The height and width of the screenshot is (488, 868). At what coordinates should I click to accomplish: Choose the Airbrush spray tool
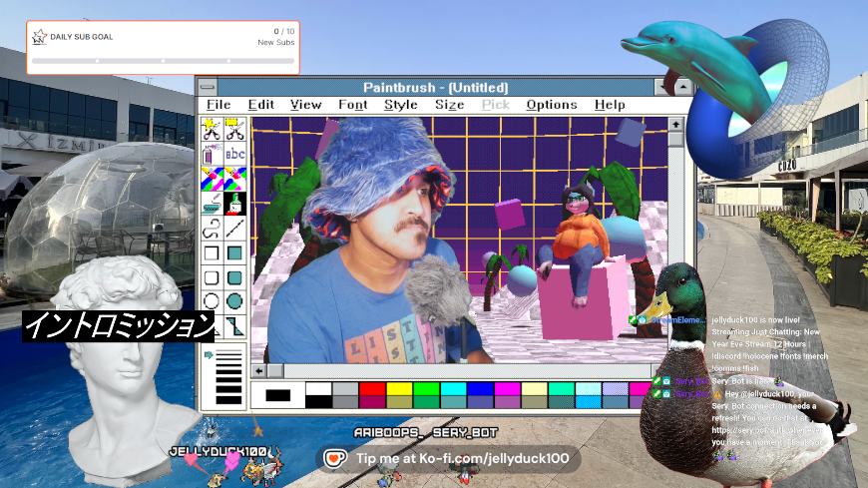[x=212, y=154]
